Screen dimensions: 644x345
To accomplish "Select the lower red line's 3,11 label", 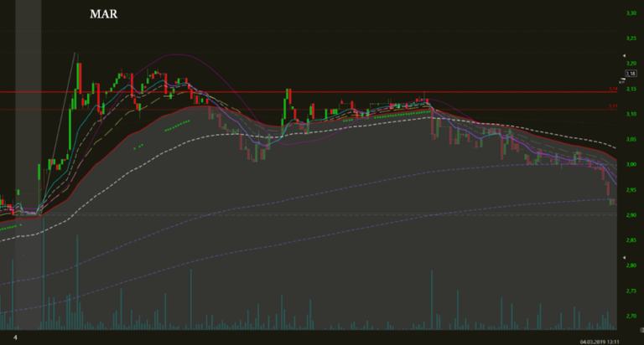I will coord(613,106).
